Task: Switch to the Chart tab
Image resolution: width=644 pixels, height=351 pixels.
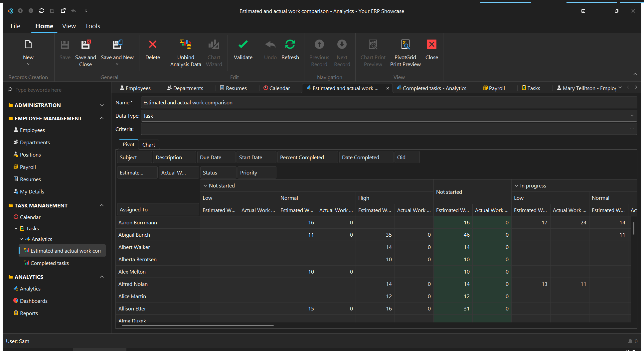Action: click(149, 145)
